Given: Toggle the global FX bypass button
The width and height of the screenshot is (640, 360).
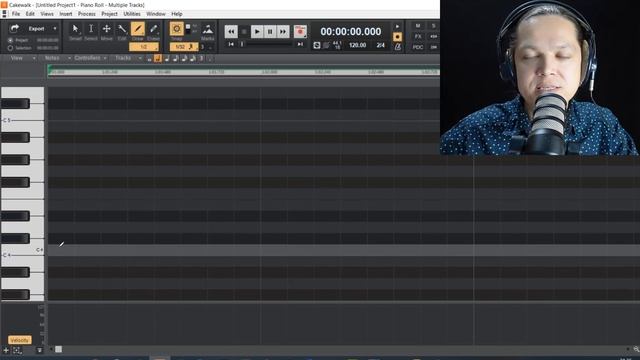Looking at the screenshot, I should [418, 36].
